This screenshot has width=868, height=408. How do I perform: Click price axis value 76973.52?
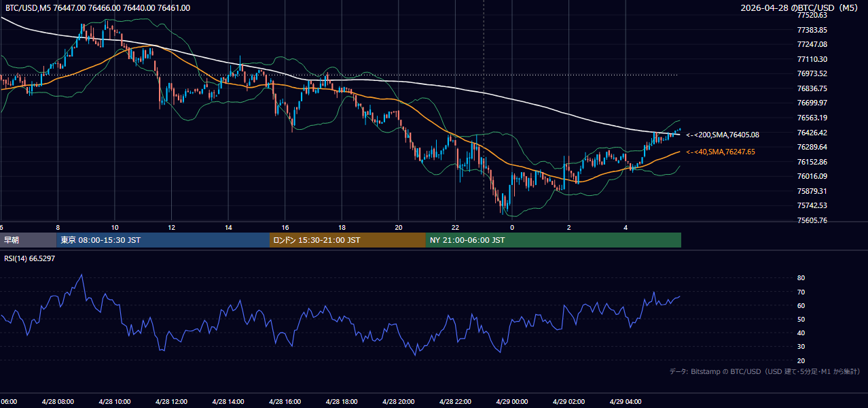(x=812, y=73)
